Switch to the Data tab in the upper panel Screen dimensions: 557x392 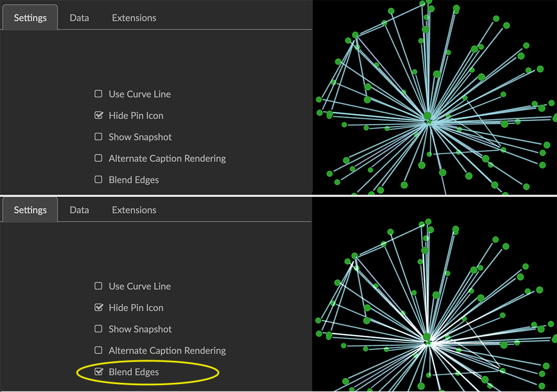79,18
